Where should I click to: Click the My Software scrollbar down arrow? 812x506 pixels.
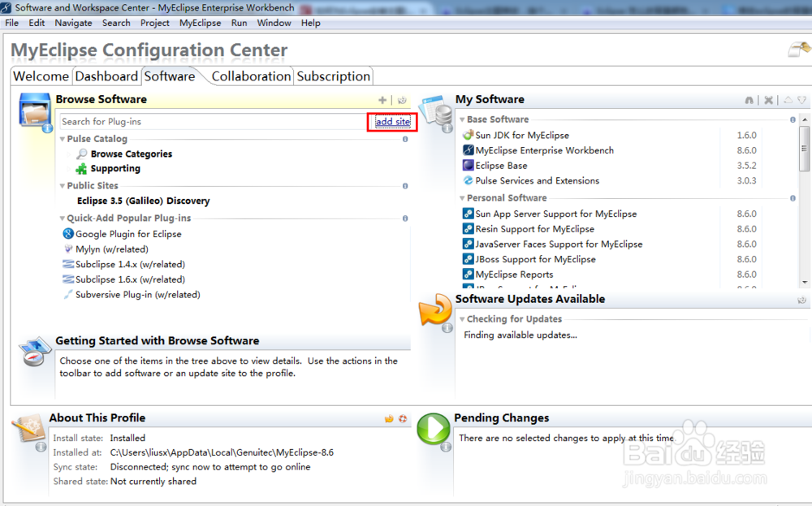pyautogui.click(x=804, y=283)
